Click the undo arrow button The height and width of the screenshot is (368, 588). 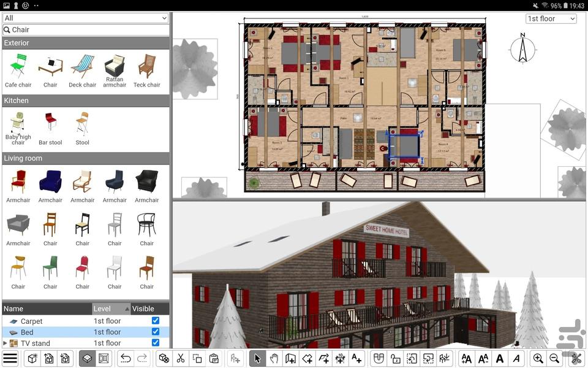tap(126, 358)
